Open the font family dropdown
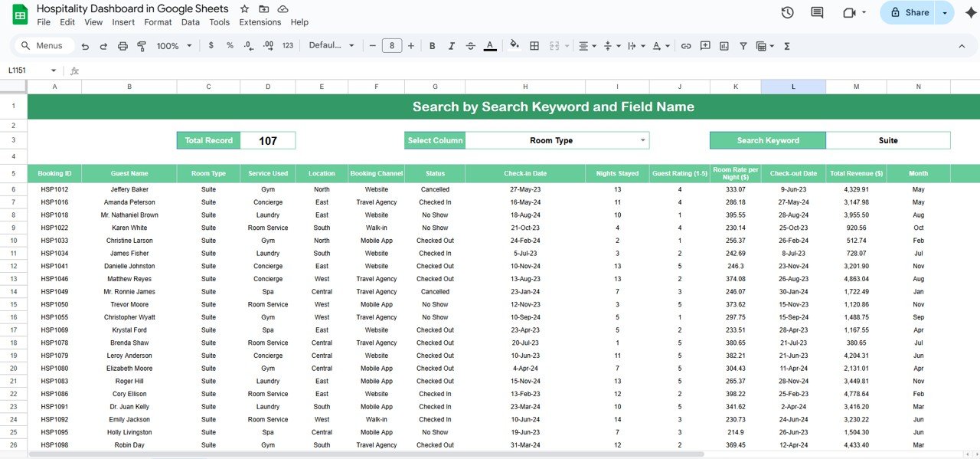Image resolution: width=980 pixels, height=459 pixels. pyautogui.click(x=332, y=46)
